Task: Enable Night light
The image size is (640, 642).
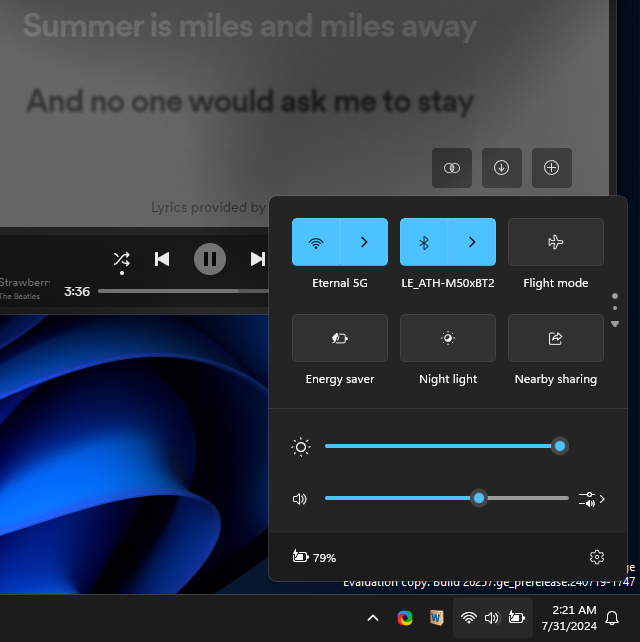Action: pyautogui.click(x=447, y=338)
